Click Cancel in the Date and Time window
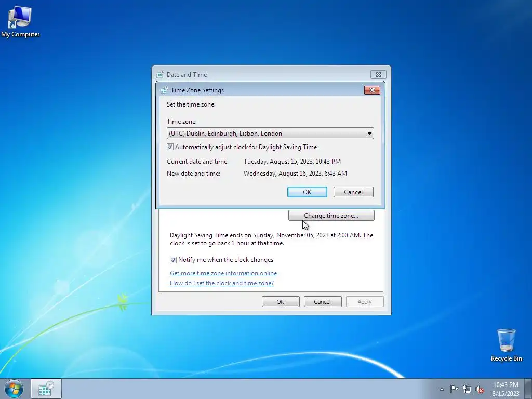Screen dimensions: 532x399 (x=322, y=302)
